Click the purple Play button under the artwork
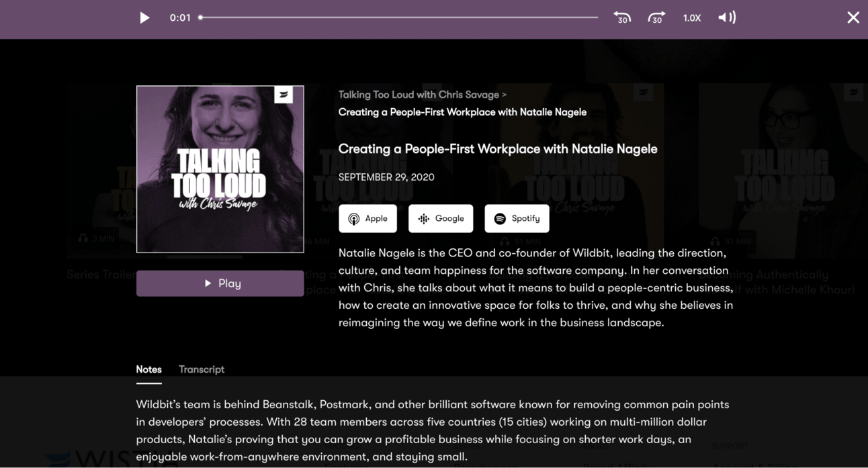This screenshot has height=468, width=868. pyautogui.click(x=220, y=283)
